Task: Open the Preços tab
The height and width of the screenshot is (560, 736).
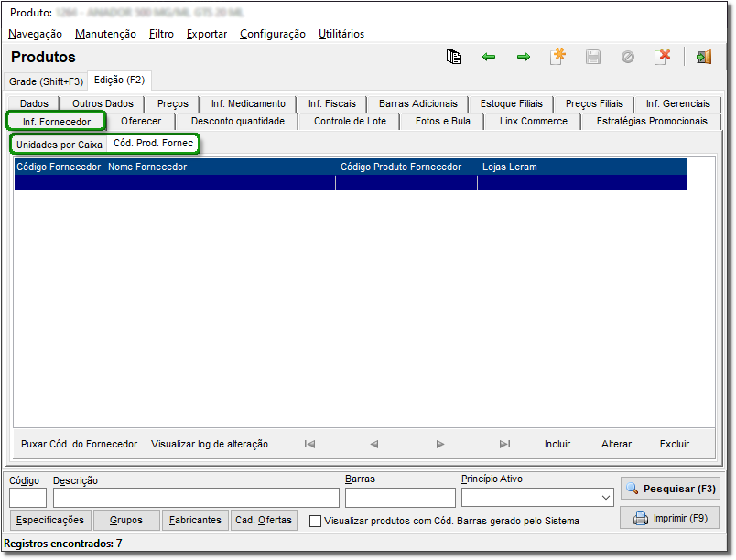Action: [x=173, y=103]
